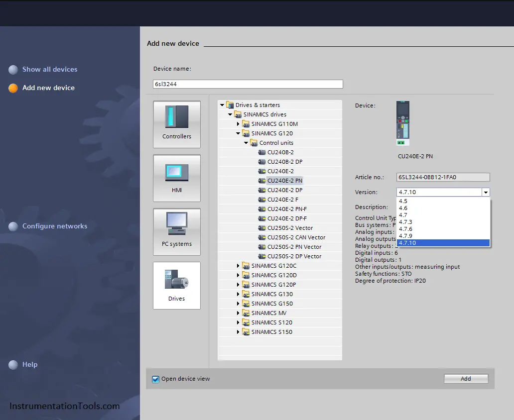The image size is (514, 420).
Task: Expand the SINAMICS G120C node
Action: point(238,266)
